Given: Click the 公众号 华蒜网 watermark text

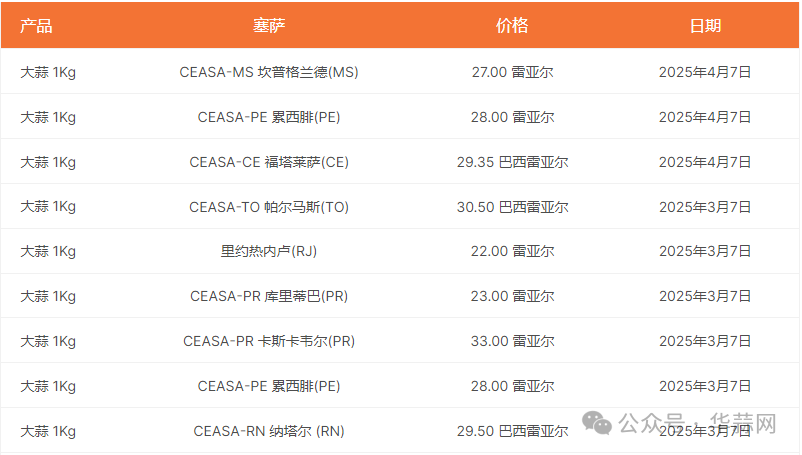Looking at the screenshot, I should 698,423.
